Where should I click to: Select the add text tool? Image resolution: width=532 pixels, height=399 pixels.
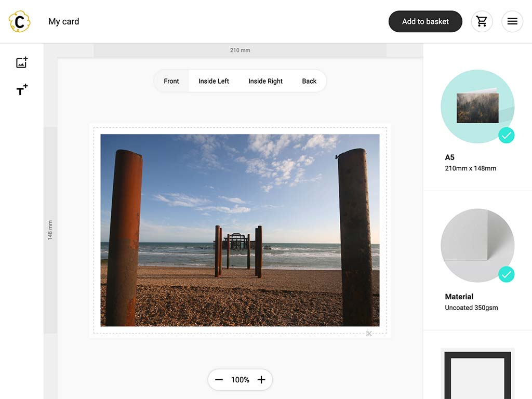(21, 89)
